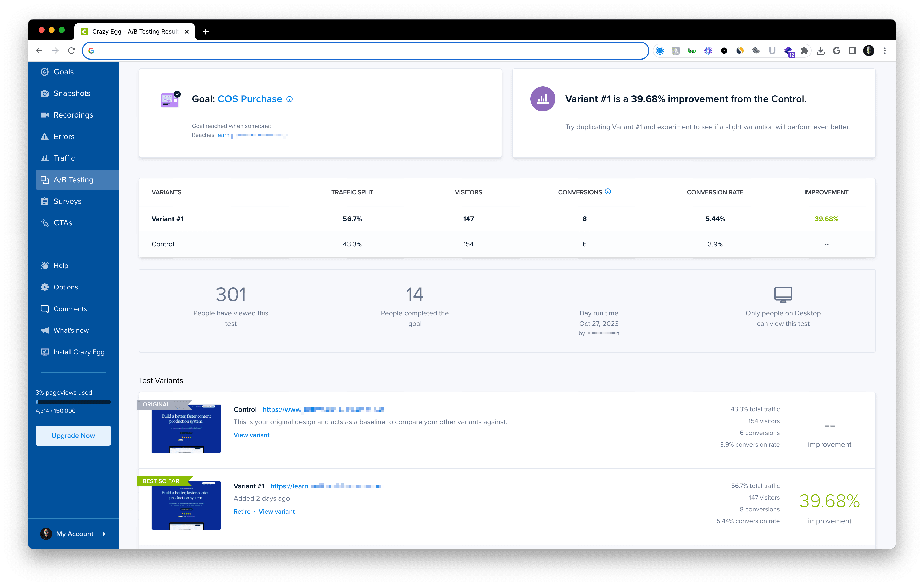This screenshot has height=586, width=924.
Task: Click the Goals target icon in sidebar
Action: pos(44,72)
